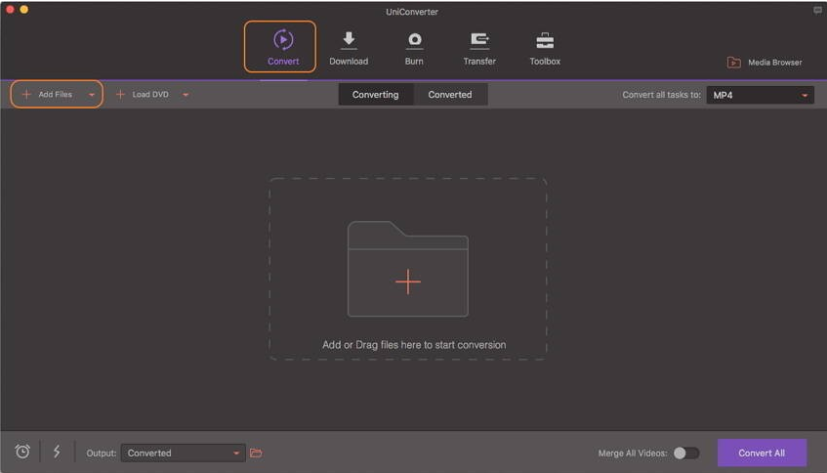Click the yellow minimize window button

coord(24,9)
